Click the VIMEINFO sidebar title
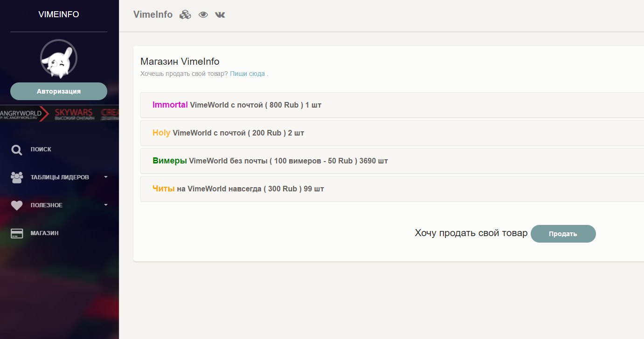Screen dimensions: 644x339 pos(59,14)
